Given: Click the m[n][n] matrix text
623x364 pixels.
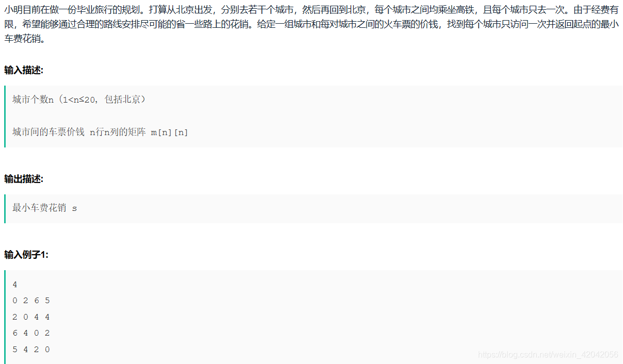Looking at the screenshot, I should pos(169,133).
